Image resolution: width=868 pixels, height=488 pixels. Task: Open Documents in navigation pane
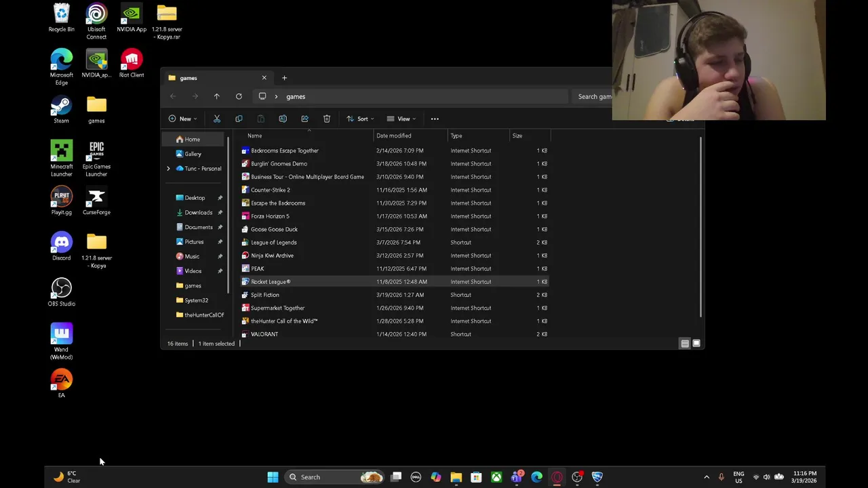tap(198, 227)
